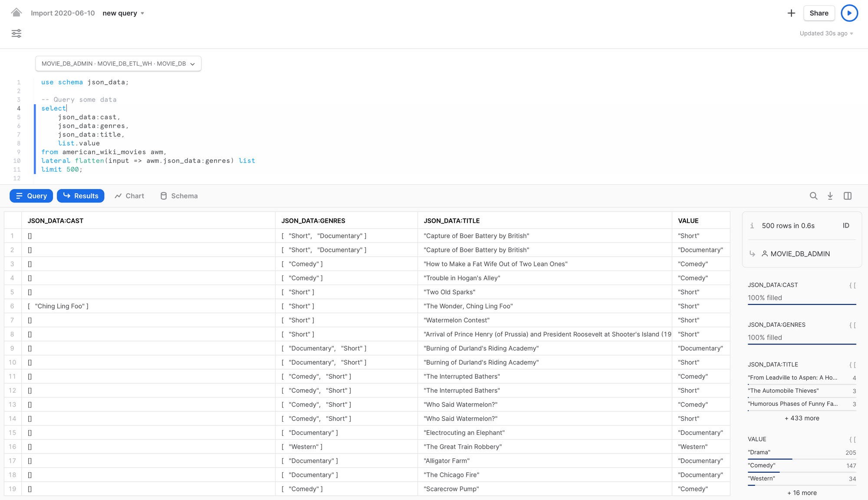Screen dimensions: 868x500
Task: Click the + 433 more titles link
Action: 802,418
